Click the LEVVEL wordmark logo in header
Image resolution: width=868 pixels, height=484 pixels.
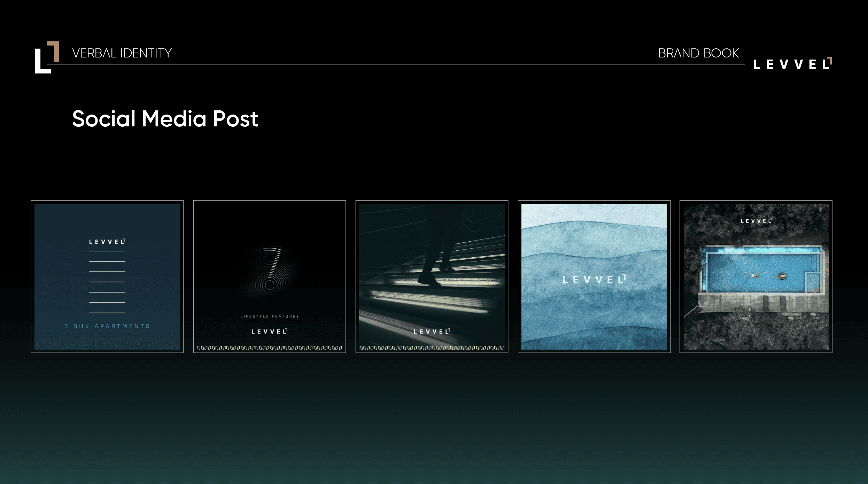(x=793, y=64)
